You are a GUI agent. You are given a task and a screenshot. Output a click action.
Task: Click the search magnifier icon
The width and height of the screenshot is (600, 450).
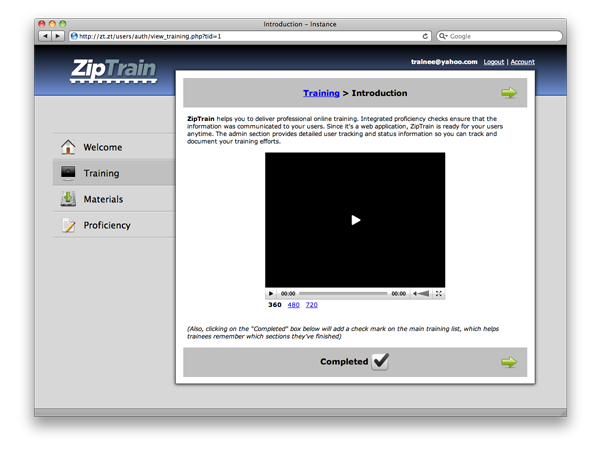[x=443, y=36]
